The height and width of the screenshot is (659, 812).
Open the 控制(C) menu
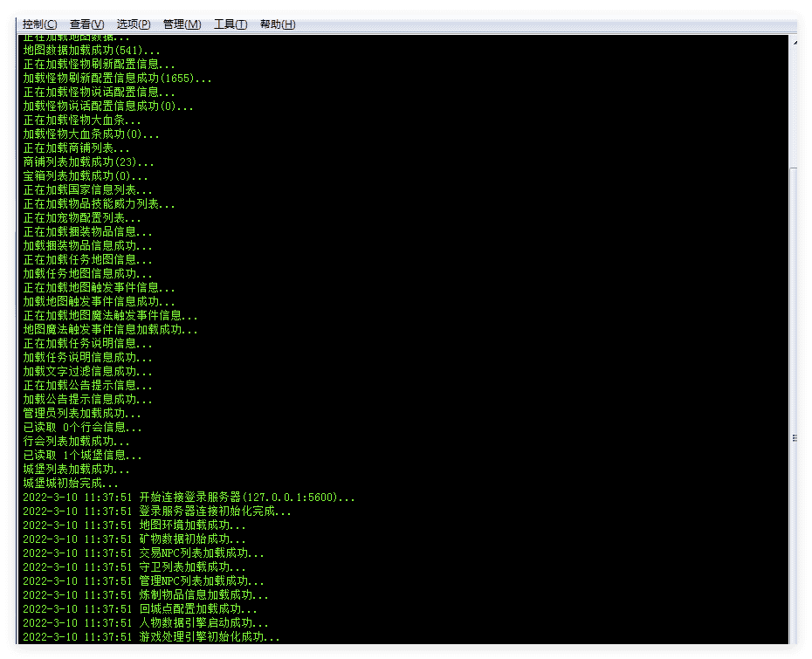pos(39,24)
